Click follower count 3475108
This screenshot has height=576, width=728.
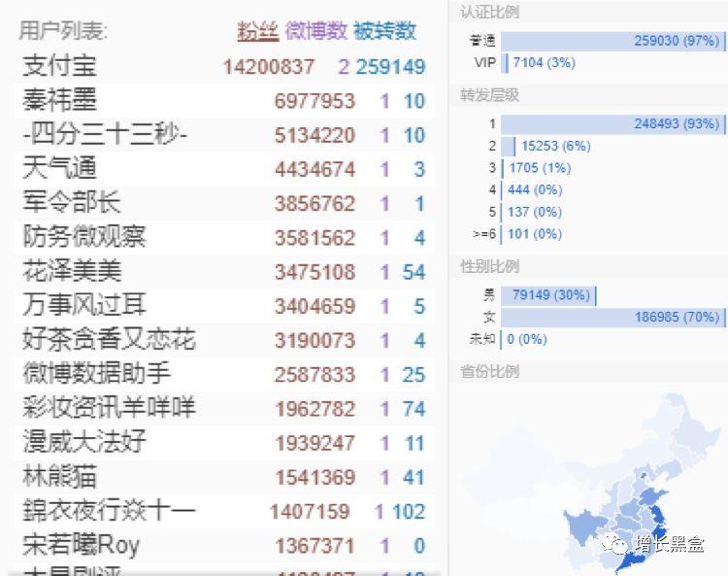pyautogui.click(x=314, y=272)
